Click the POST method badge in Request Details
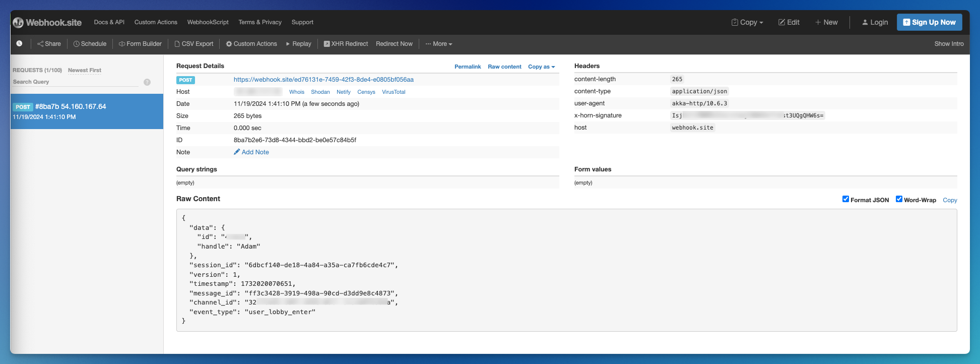 point(185,80)
